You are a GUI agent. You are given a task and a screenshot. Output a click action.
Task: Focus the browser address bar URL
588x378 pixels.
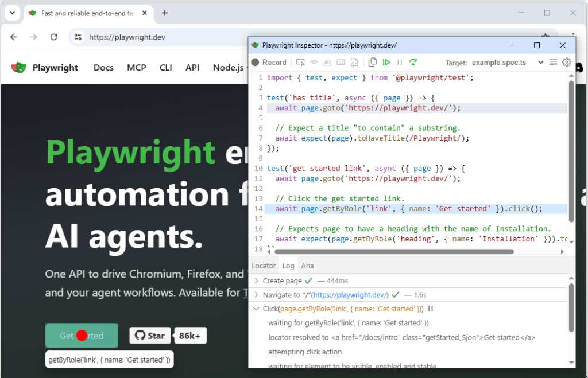pos(127,37)
